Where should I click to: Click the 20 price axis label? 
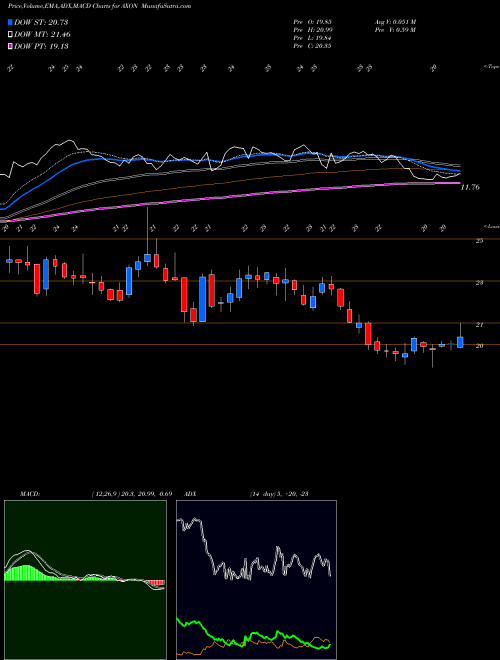point(479,346)
